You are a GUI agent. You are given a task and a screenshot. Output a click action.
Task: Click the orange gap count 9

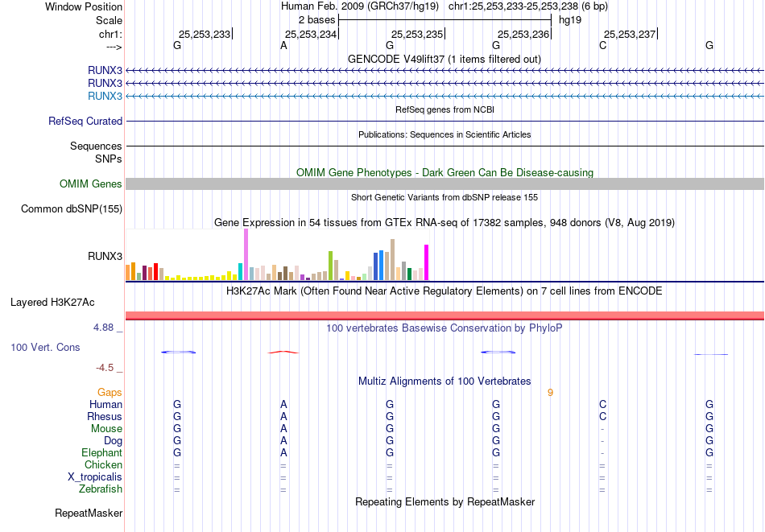550,393
